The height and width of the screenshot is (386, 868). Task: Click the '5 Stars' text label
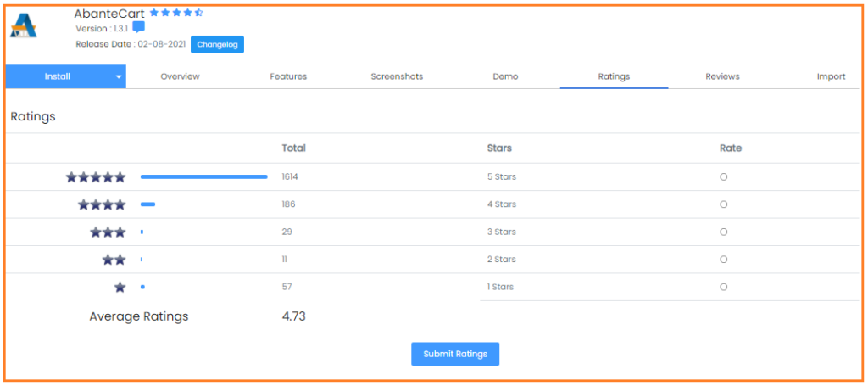tap(502, 177)
